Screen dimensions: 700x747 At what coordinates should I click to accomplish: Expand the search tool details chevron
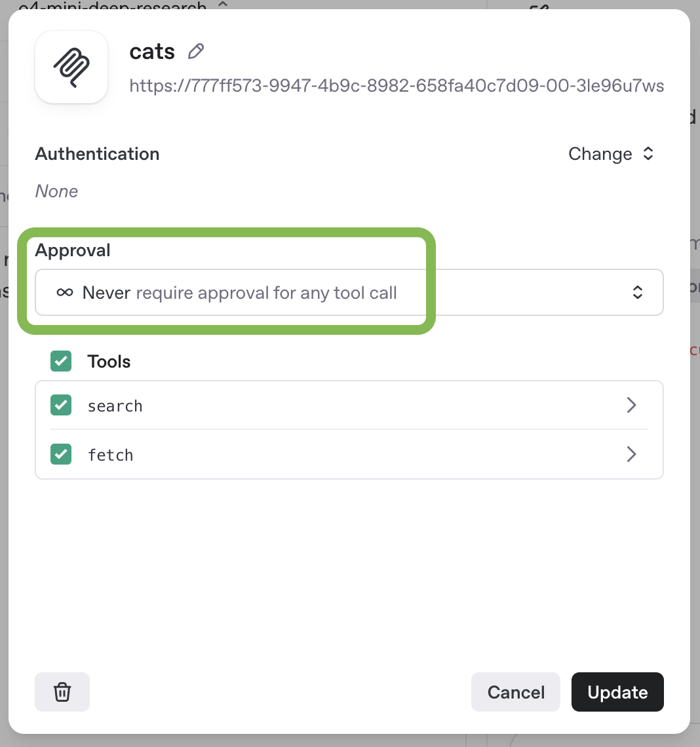point(631,405)
